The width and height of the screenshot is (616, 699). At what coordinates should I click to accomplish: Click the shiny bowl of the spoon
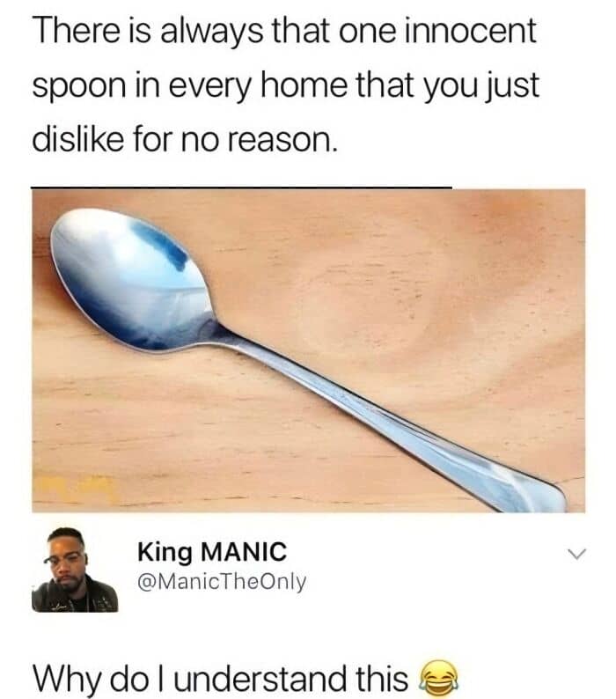132,280
